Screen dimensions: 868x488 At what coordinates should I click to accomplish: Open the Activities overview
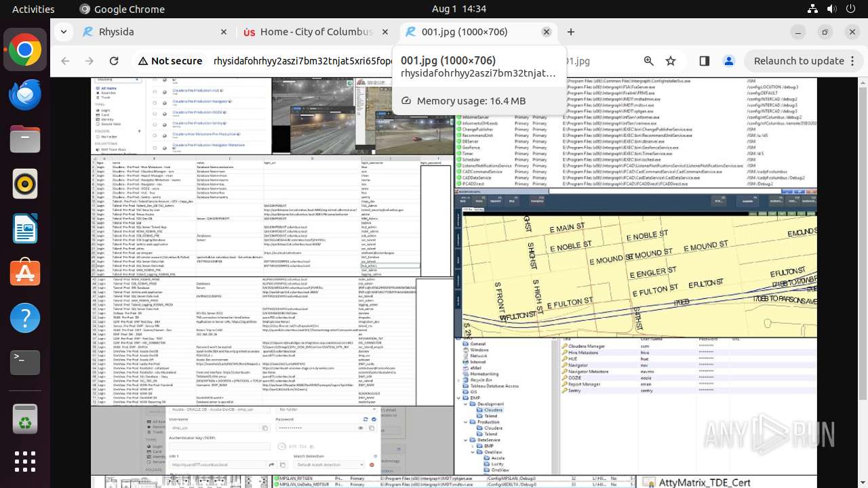click(x=33, y=9)
